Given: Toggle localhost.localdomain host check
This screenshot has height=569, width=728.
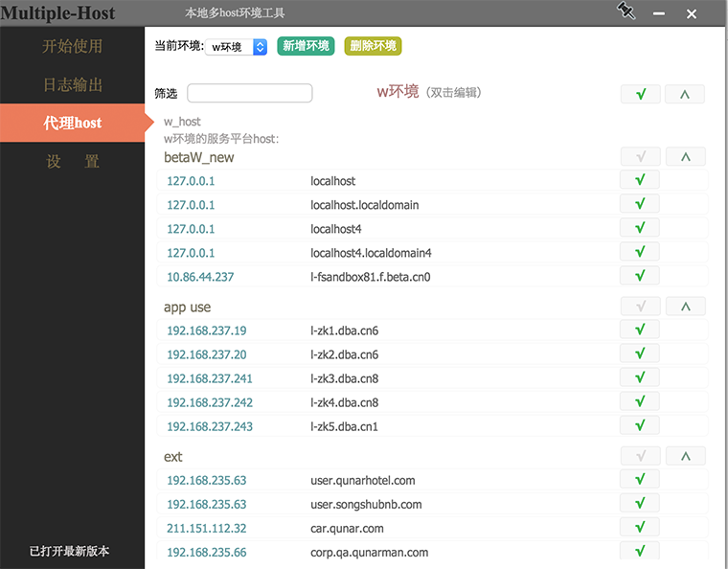Looking at the screenshot, I should click(640, 204).
